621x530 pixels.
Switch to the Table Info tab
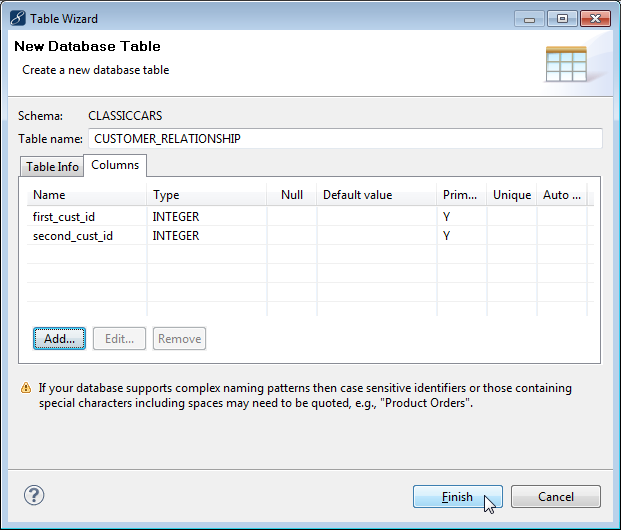[52, 166]
